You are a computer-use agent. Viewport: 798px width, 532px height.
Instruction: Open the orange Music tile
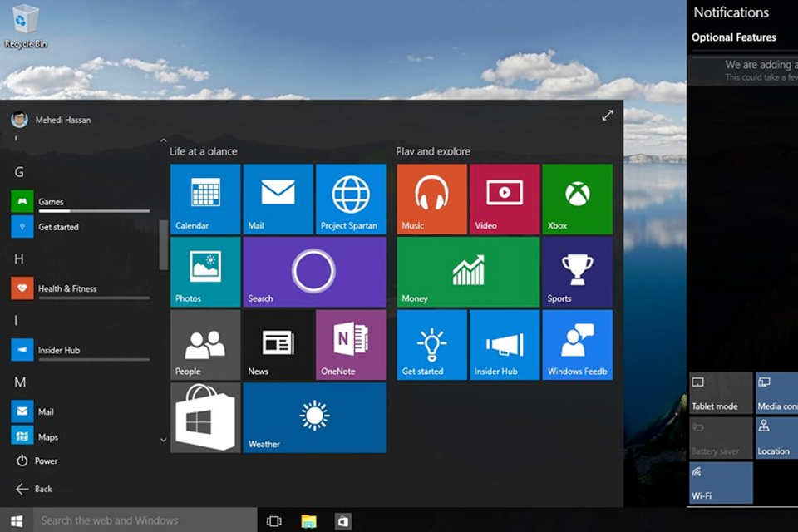(432, 199)
